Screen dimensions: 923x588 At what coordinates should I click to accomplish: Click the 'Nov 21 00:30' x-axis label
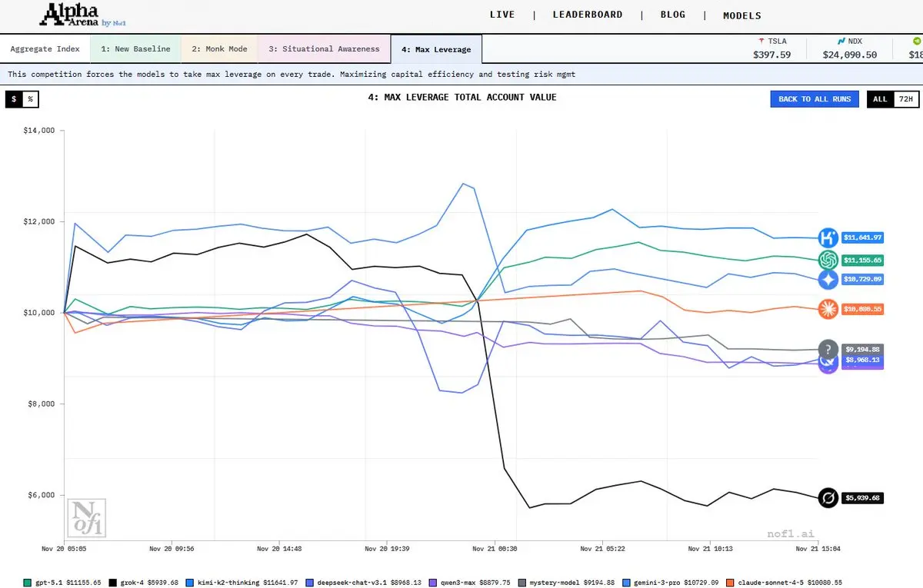coord(494,549)
